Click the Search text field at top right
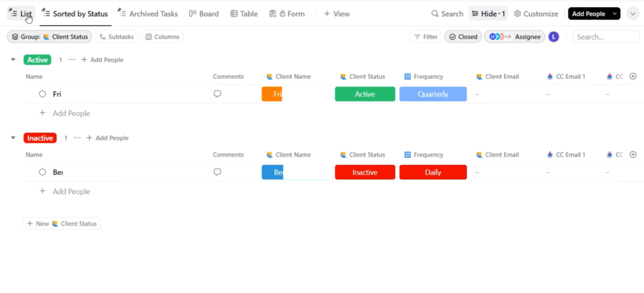The width and height of the screenshot is (644, 293). (606, 37)
